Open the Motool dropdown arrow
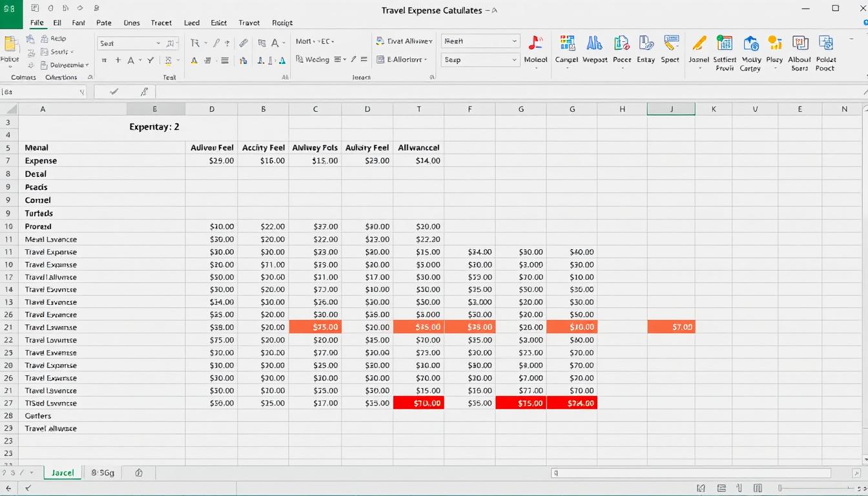 tap(535, 68)
